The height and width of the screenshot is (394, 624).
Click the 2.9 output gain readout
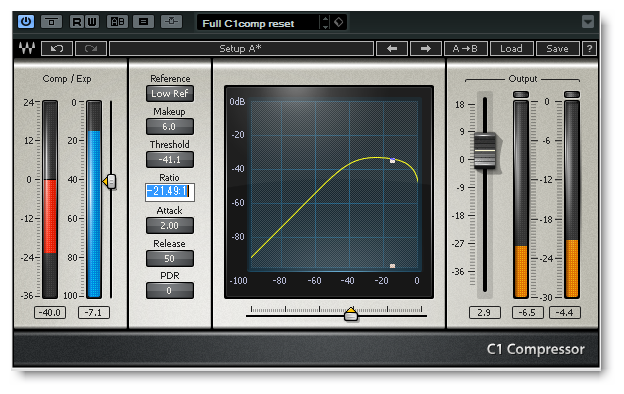point(484,313)
